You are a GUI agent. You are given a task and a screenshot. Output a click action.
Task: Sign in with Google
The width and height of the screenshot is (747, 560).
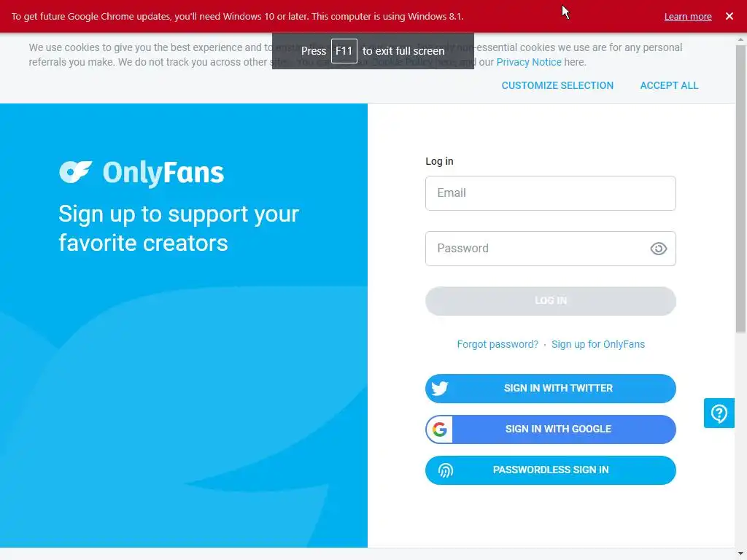point(550,429)
